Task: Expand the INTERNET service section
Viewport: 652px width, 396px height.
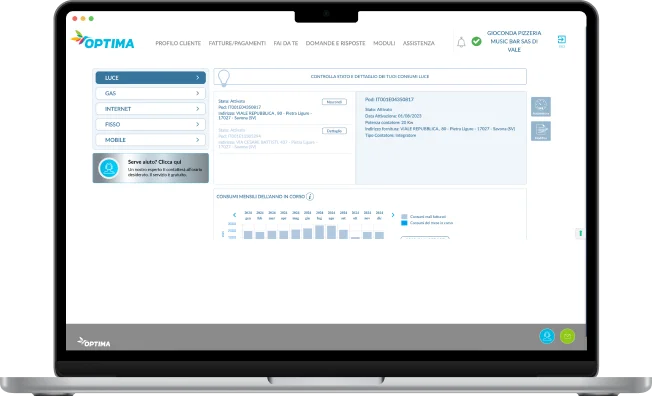Action: 151,109
